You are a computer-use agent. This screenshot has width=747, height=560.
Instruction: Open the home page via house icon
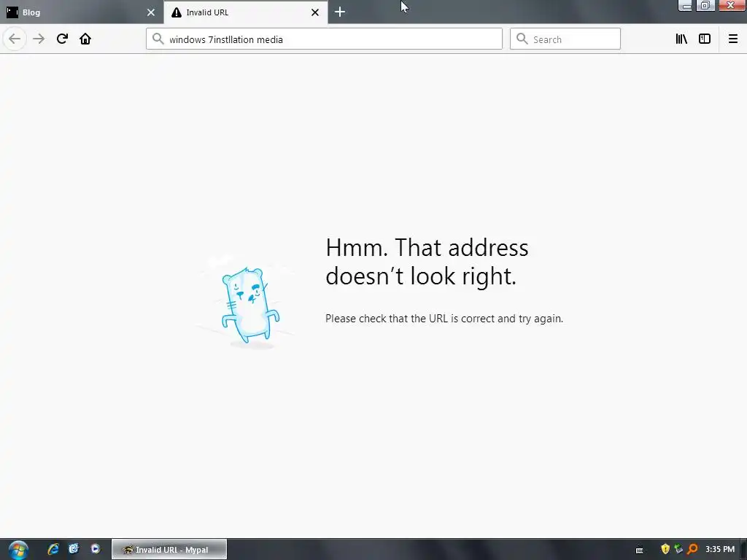[85, 39]
